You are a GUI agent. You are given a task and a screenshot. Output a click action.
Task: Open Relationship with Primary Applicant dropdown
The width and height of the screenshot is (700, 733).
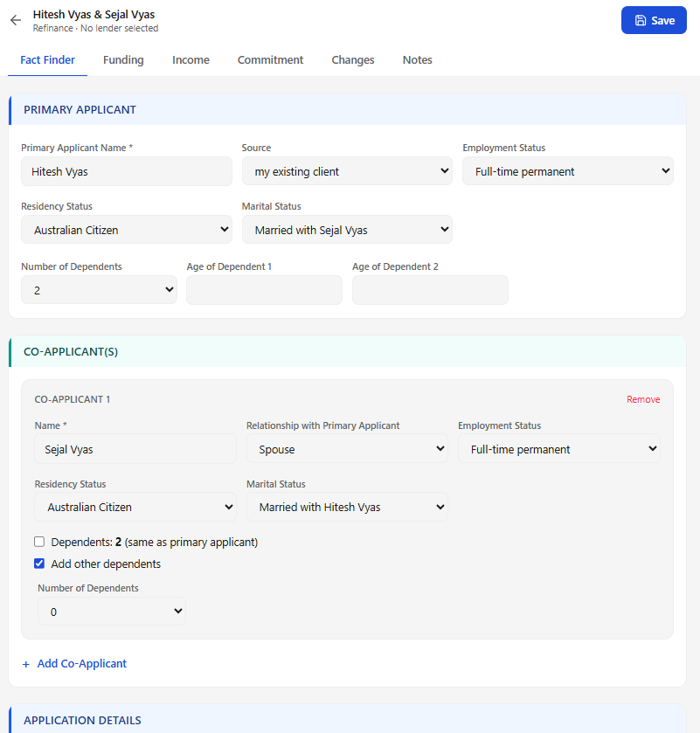[347, 449]
